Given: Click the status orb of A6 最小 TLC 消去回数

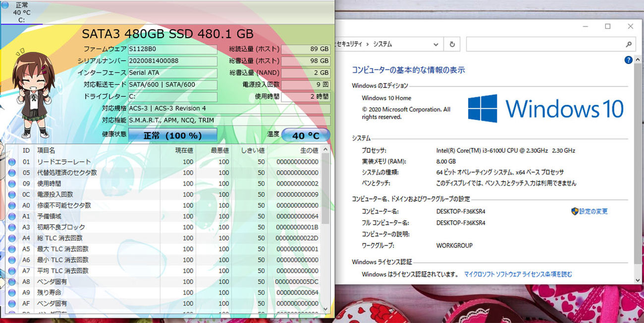Looking at the screenshot, I should point(12,260).
